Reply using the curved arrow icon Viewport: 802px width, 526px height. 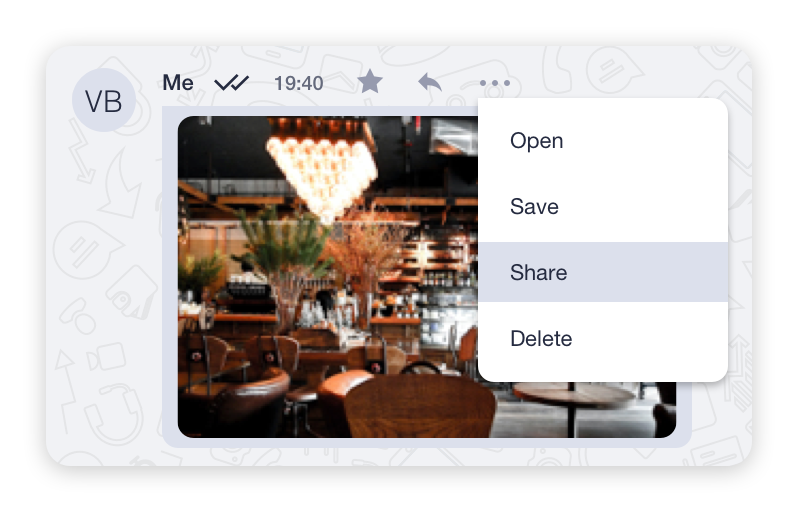point(430,82)
